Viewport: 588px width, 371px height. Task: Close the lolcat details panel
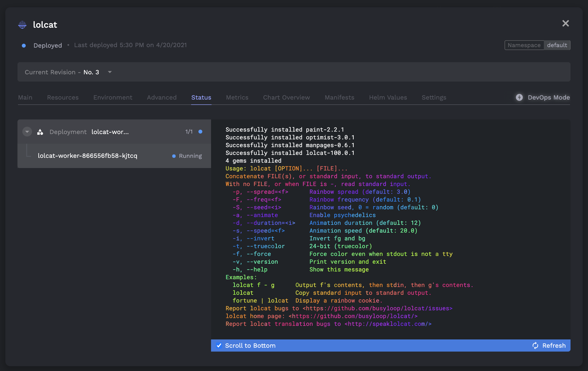565,24
